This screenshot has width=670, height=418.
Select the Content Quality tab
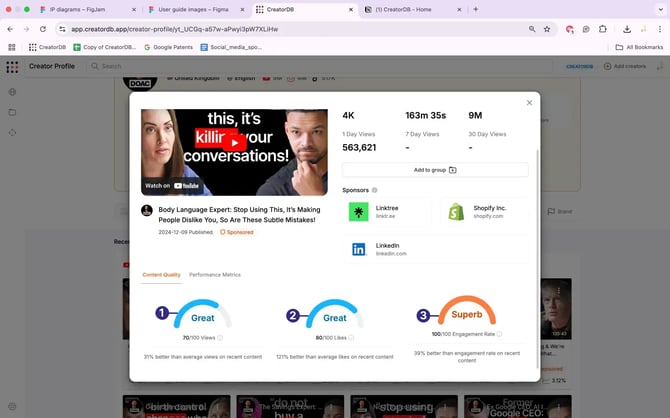tap(161, 274)
